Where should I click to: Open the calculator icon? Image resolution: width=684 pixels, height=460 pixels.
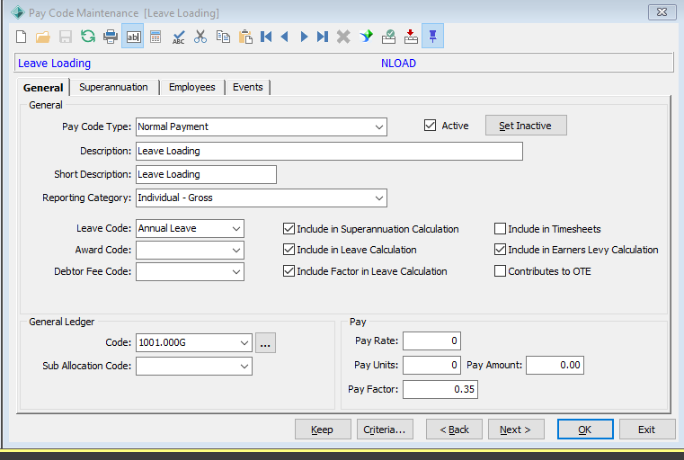coord(155,37)
